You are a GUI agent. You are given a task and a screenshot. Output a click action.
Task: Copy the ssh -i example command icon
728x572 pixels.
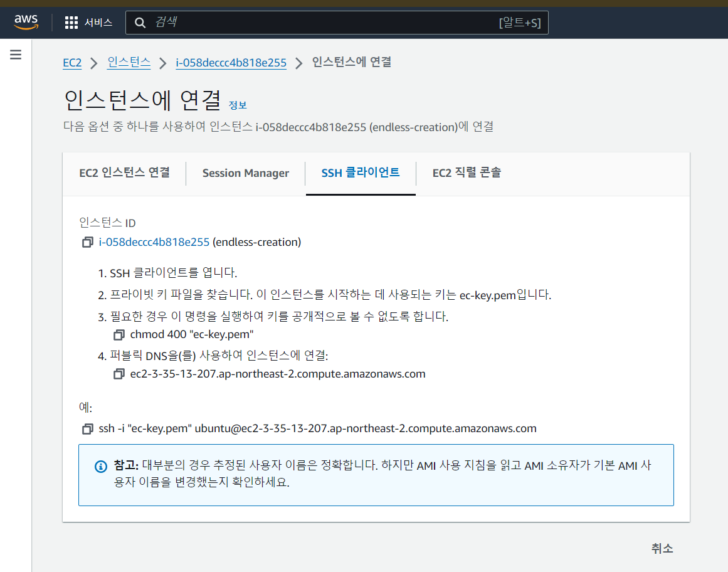tap(87, 428)
